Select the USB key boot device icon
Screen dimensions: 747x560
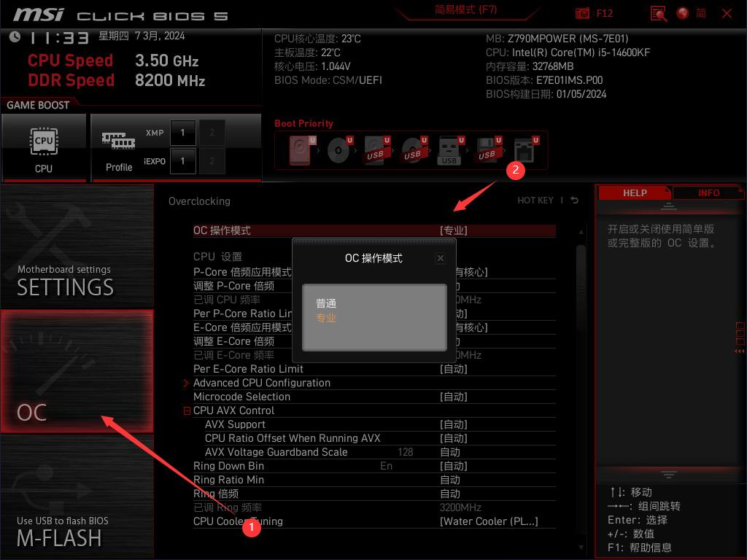(451, 150)
